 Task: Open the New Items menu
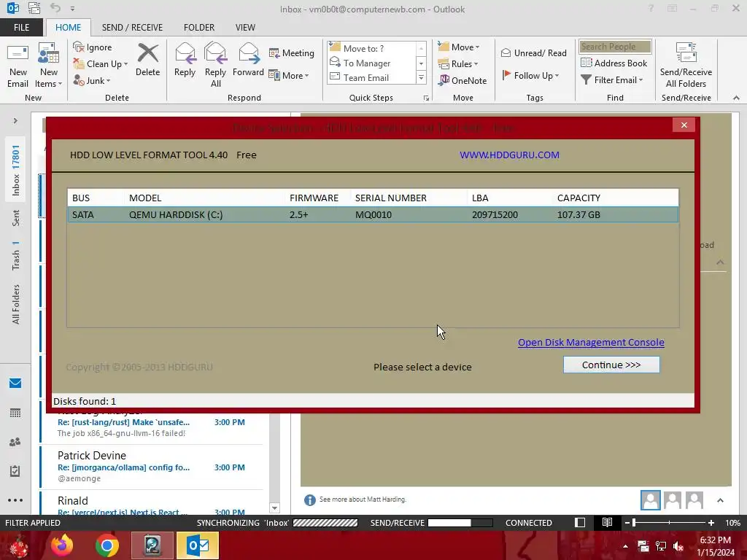point(49,66)
